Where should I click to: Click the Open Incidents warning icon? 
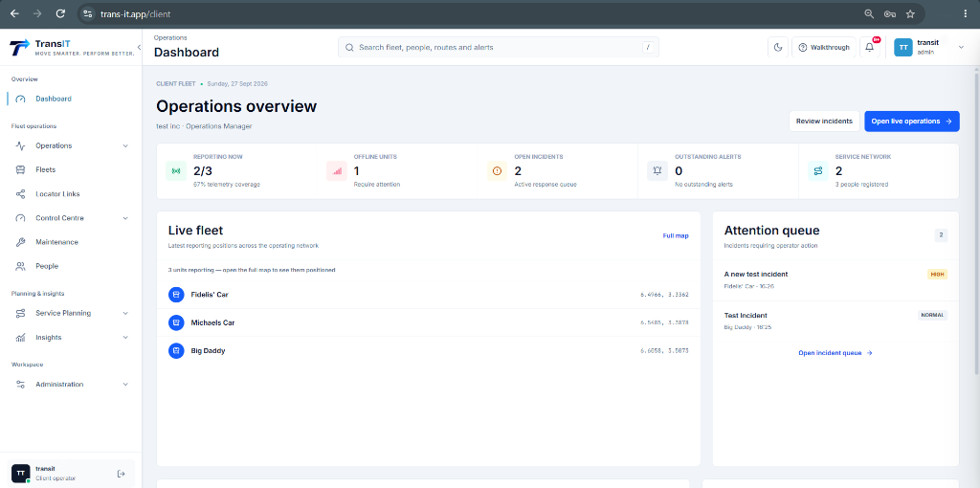pos(498,170)
